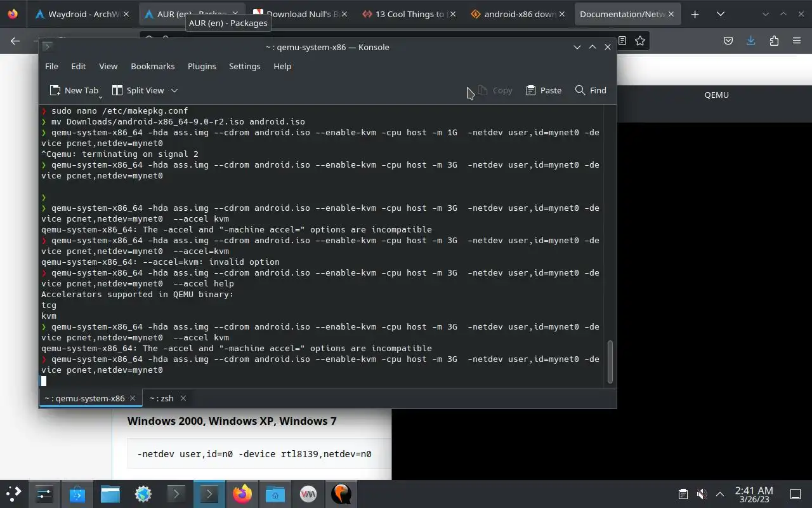812x508 pixels.
Task: Open Konsole's File menu
Action: tap(51, 66)
